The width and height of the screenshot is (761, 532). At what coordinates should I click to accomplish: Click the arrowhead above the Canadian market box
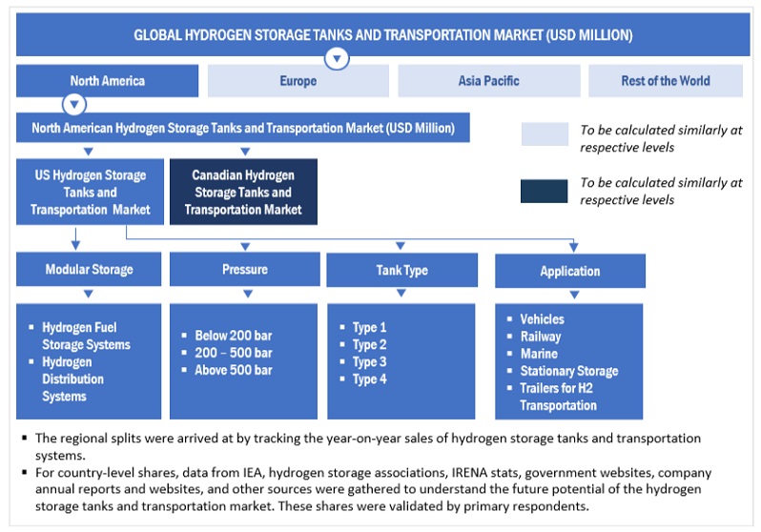[245, 151]
